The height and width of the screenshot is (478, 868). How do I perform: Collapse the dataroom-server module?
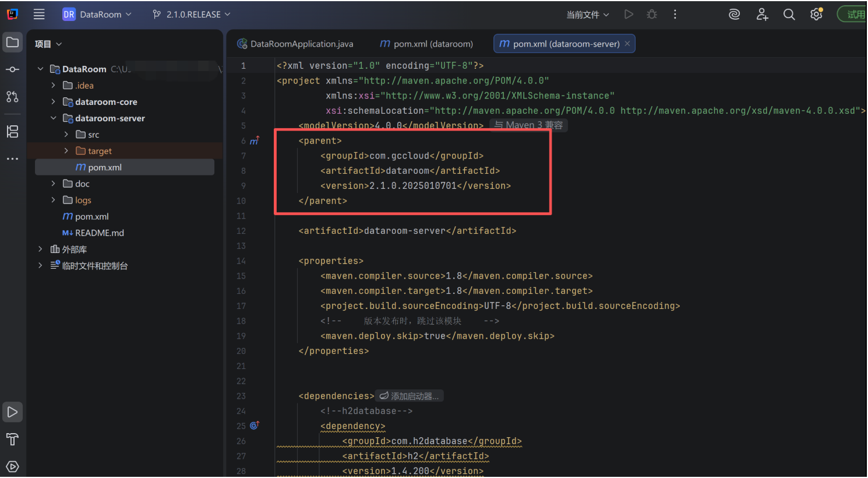tap(53, 118)
